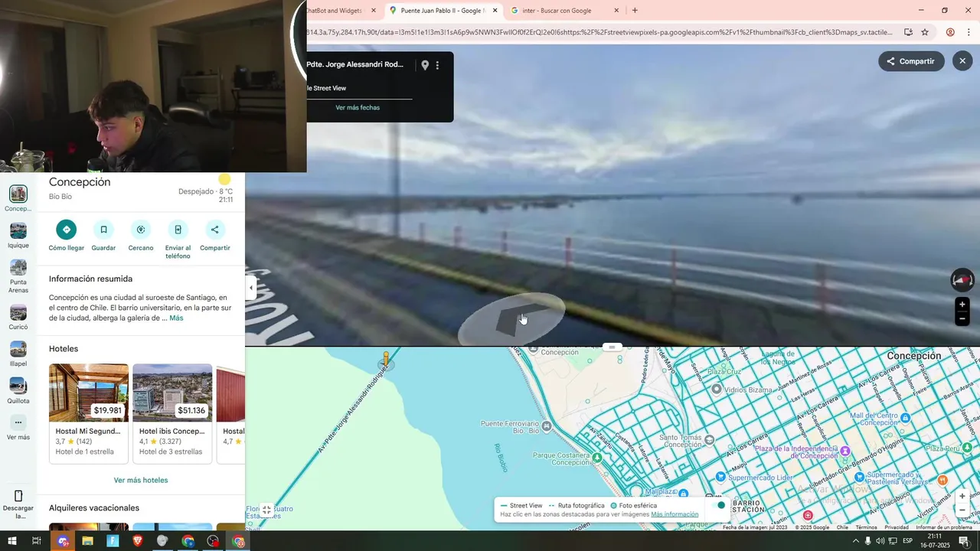Collapse the side panel with the arrow
980x551 pixels.
251,288
